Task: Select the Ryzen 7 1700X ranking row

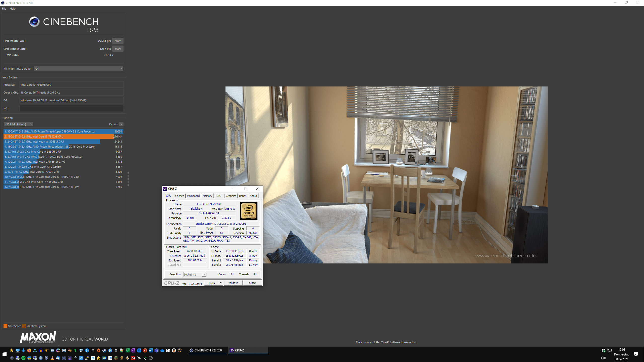Action: click(x=63, y=157)
